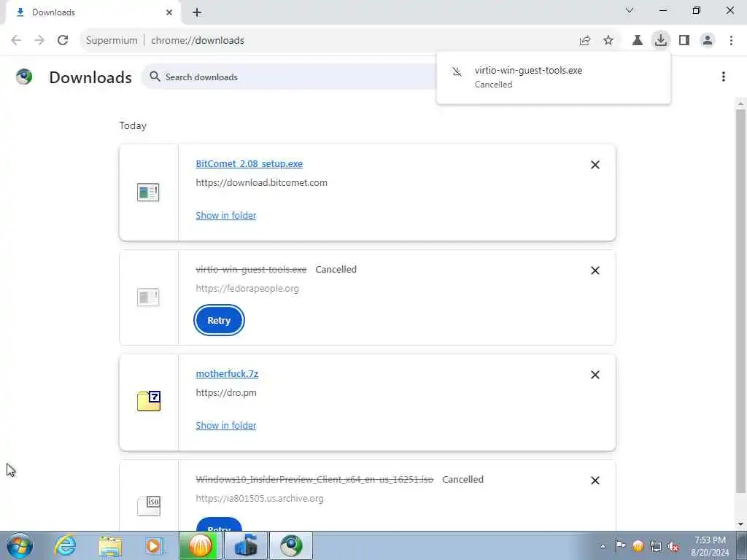
Task: Show the dro.pm 7z file in folder
Action: [x=226, y=425]
